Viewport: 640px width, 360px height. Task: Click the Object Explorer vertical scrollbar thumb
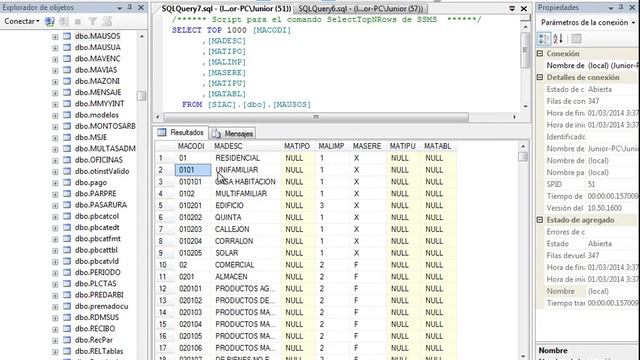pos(141,96)
